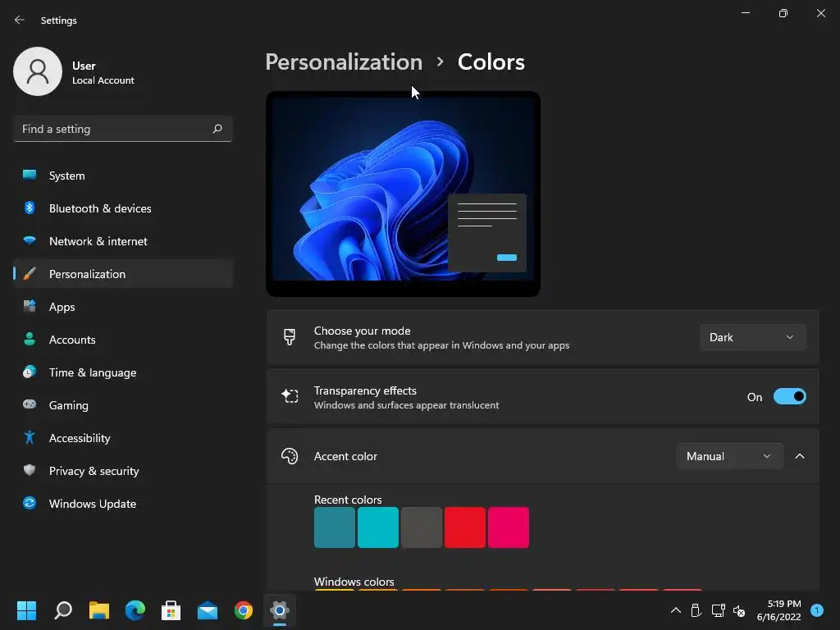Click the Personalization paintbrush icon

tap(30, 274)
